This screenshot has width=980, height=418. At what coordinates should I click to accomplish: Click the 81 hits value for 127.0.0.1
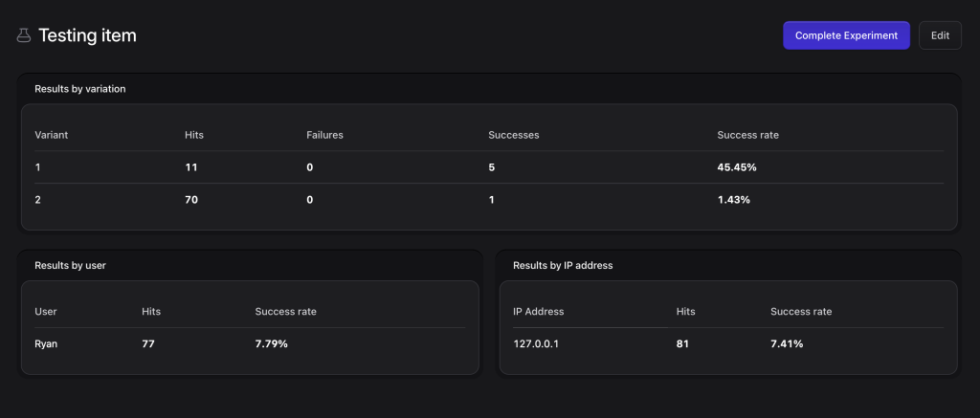[x=682, y=343]
